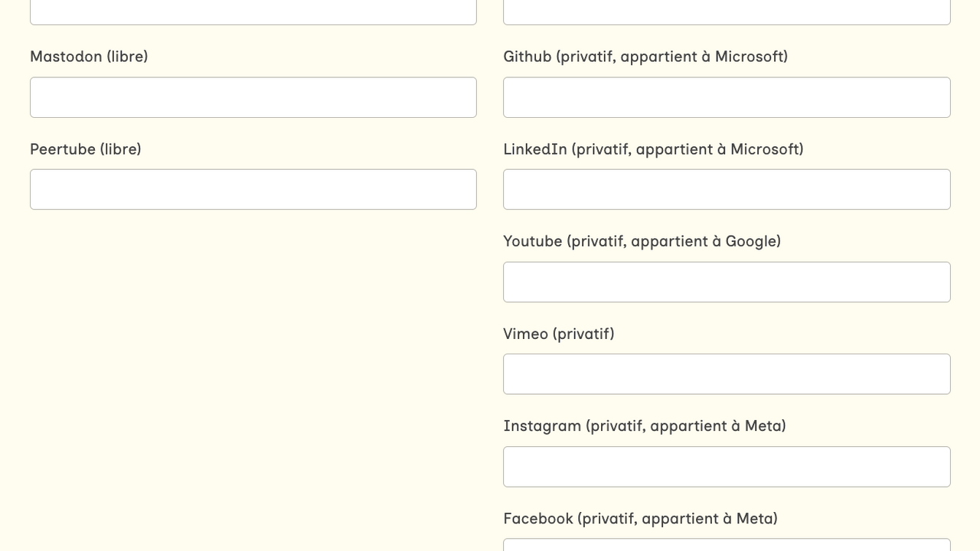Focus the Instagram input field
The width and height of the screenshot is (980, 551).
tap(726, 466)
